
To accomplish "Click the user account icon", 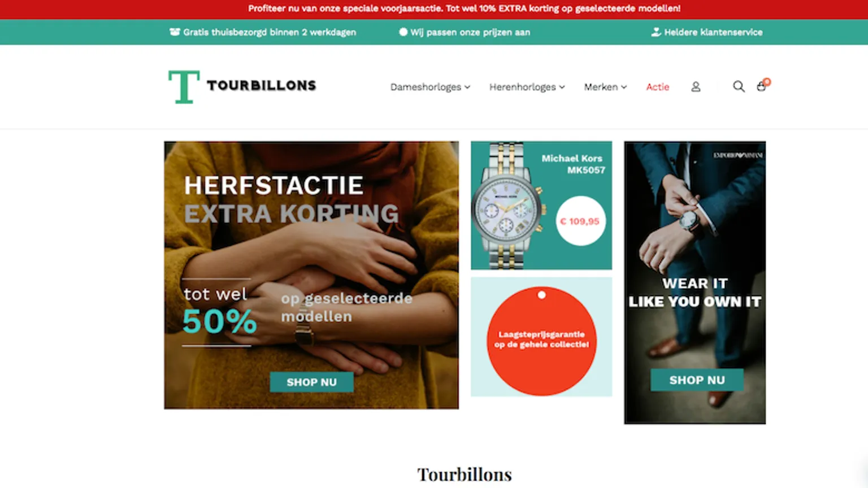I will coord(696,86).
